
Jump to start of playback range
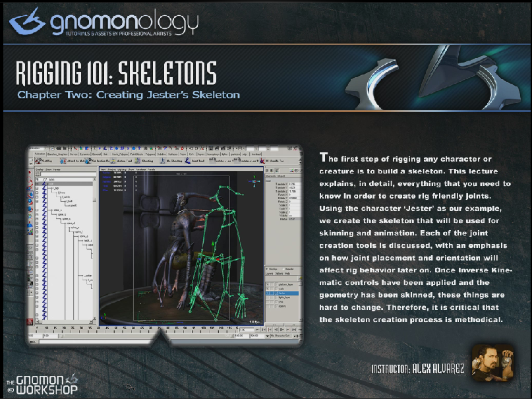point(264,330)
